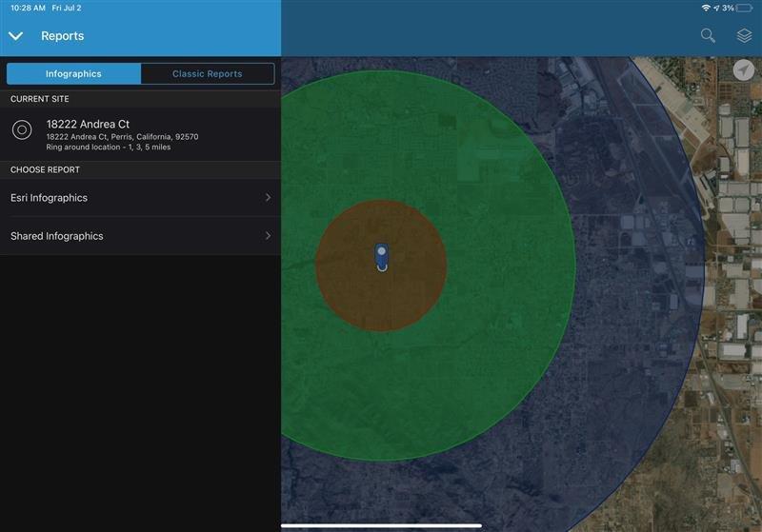Tap the CURRENT SITE section header
Screen dimensions: 762x532
(x=40, y=99)
